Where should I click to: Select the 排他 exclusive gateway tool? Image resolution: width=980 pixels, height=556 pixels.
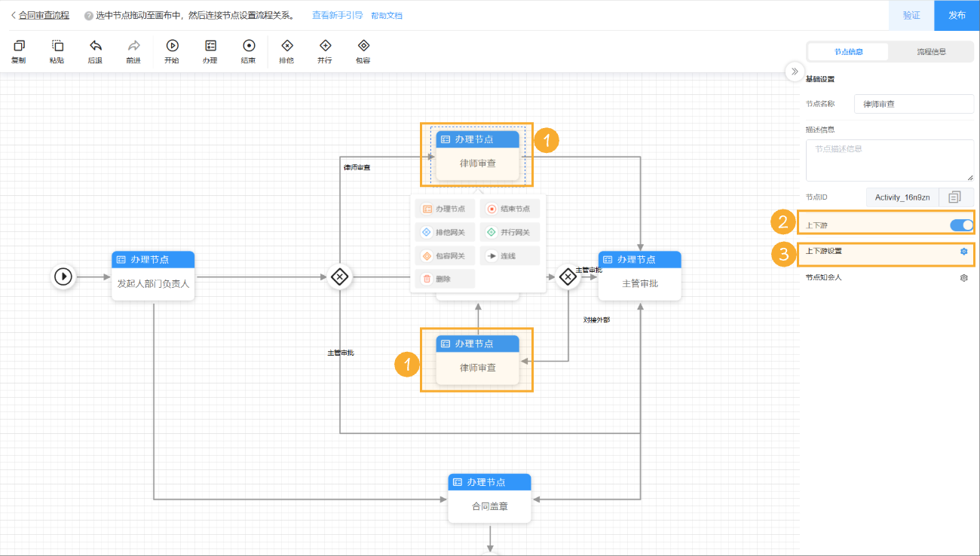[286, 47]
